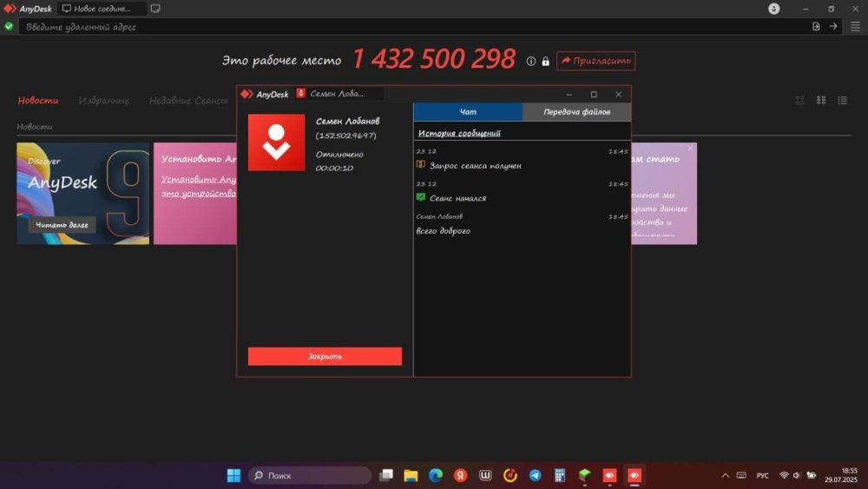
Task: Click the profile icon in title bar
Action: pos(774,9)
